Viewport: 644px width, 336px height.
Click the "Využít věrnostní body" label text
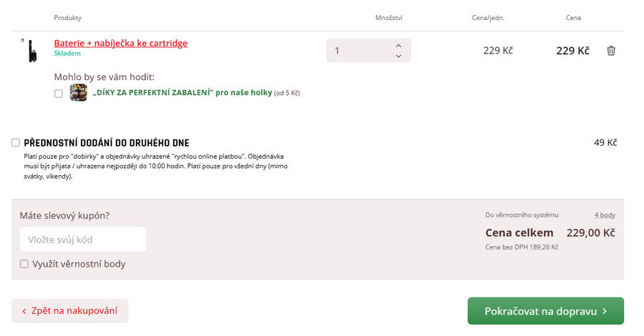(79, 264)
